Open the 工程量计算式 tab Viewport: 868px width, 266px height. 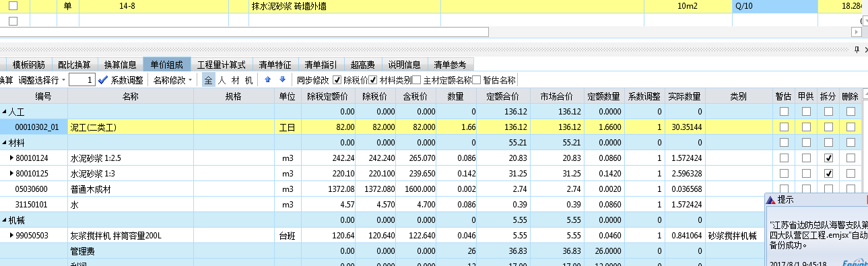tap(222, 65)
